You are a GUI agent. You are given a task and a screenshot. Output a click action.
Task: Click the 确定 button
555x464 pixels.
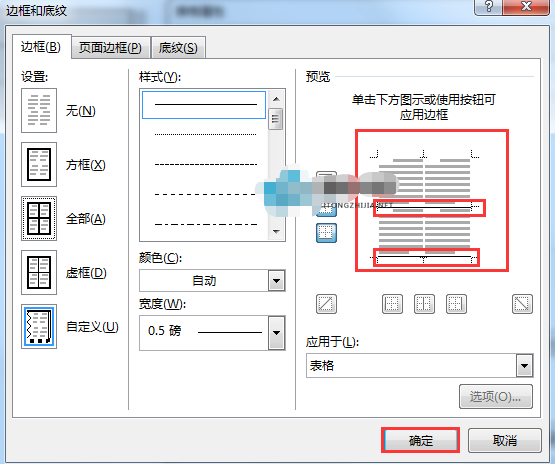[420, 440]
